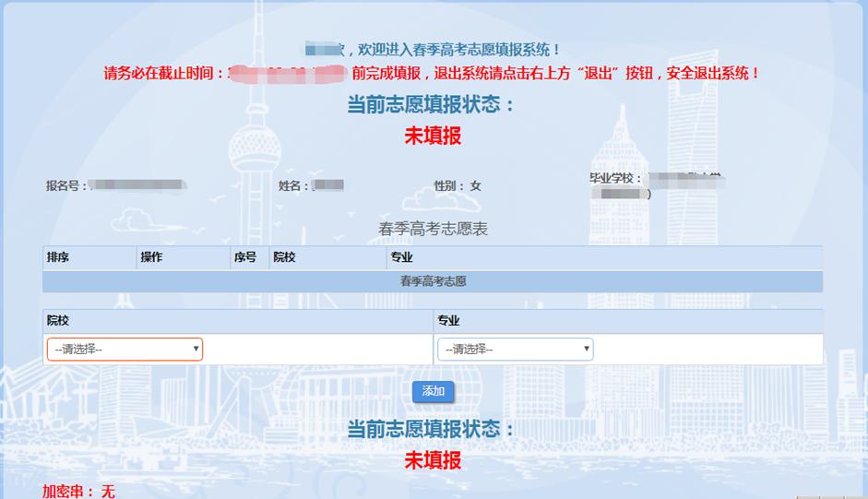868x499 pixels.
Task: Select the 春季高考志愿 group row
Action: (433, 281)
